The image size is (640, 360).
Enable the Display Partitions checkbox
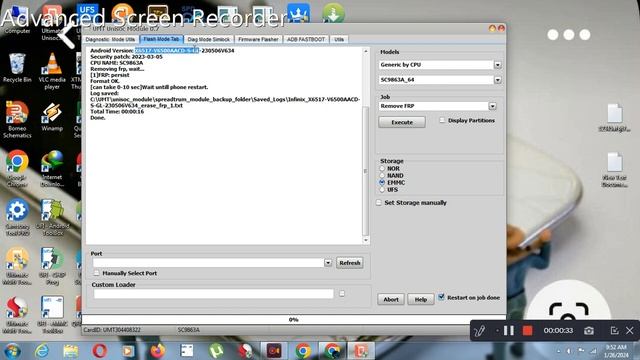point(442,120)
